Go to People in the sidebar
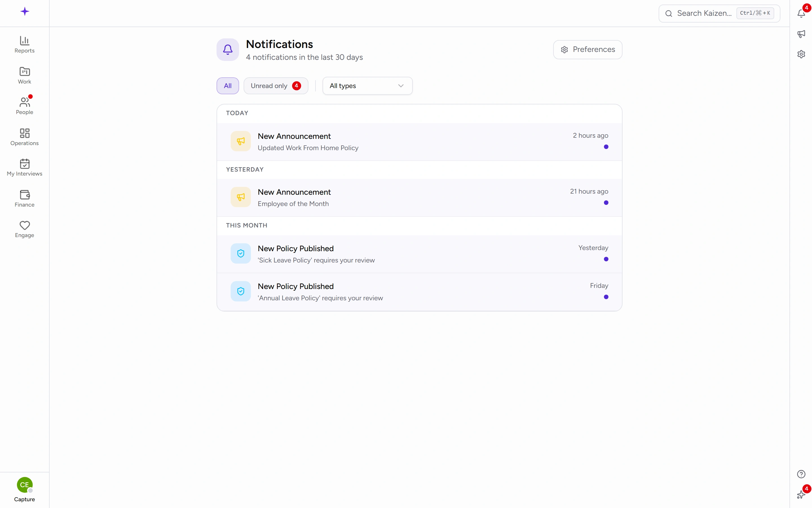 (25, 106)
